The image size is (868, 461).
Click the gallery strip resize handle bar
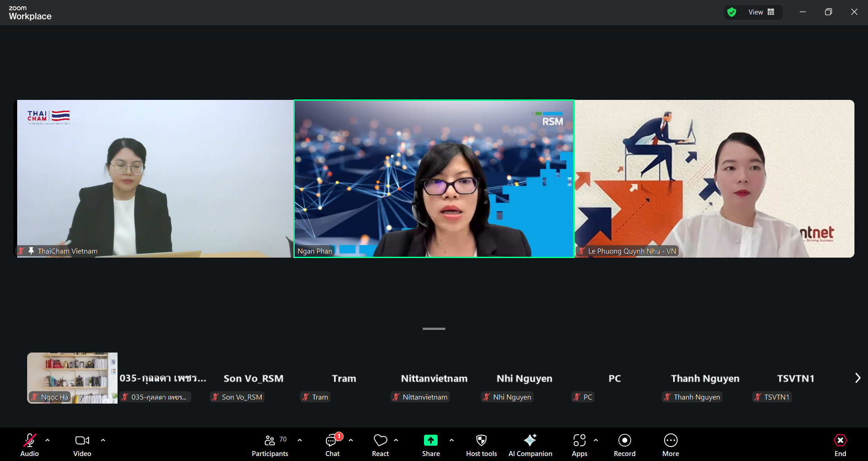pyautogui.click(x=434, y=329)
